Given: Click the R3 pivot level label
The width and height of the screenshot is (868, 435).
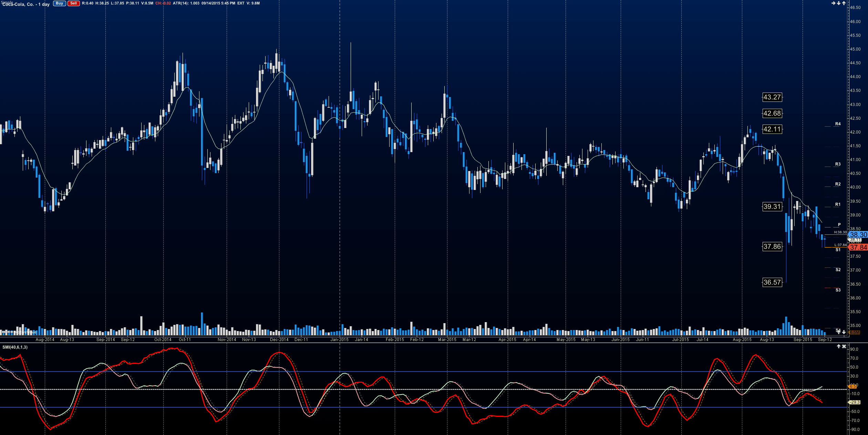Looking at the screenshot, I should [838, 164].
